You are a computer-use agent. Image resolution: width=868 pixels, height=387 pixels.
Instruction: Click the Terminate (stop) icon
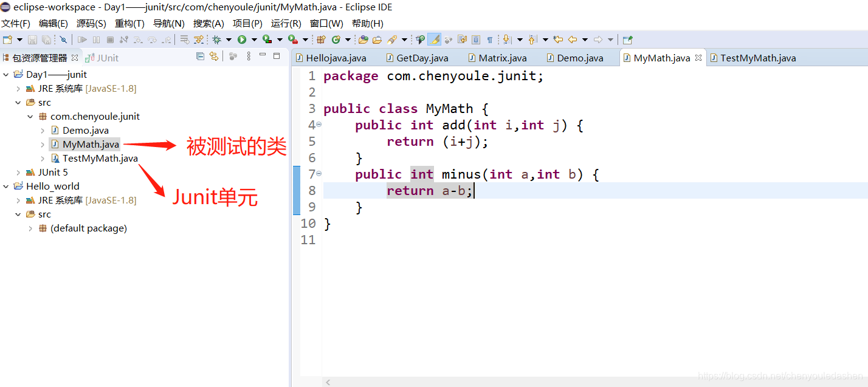110,39
